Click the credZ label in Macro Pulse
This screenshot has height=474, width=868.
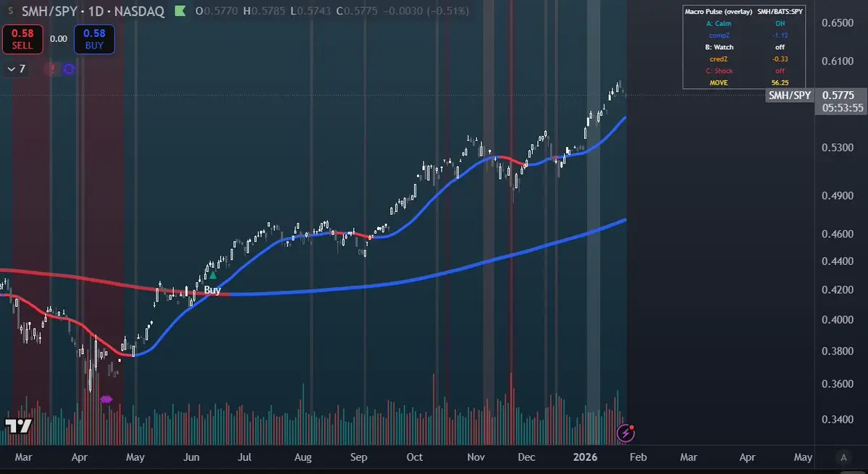(718, 59)
